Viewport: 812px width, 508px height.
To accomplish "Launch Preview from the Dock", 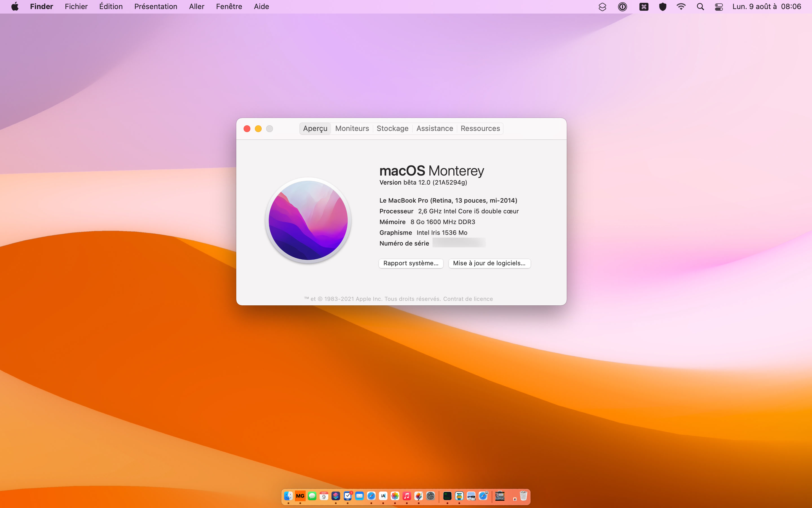I will (x=471, y=496).
